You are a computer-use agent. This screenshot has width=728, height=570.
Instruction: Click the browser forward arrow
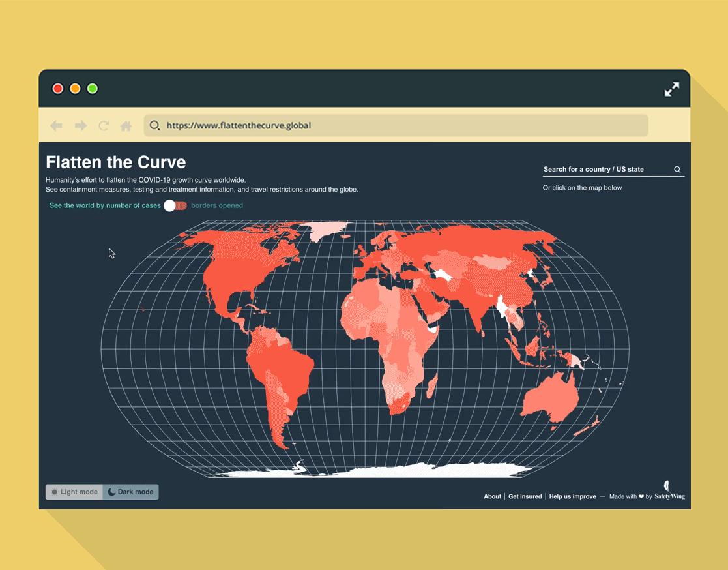tap(81, 125)
